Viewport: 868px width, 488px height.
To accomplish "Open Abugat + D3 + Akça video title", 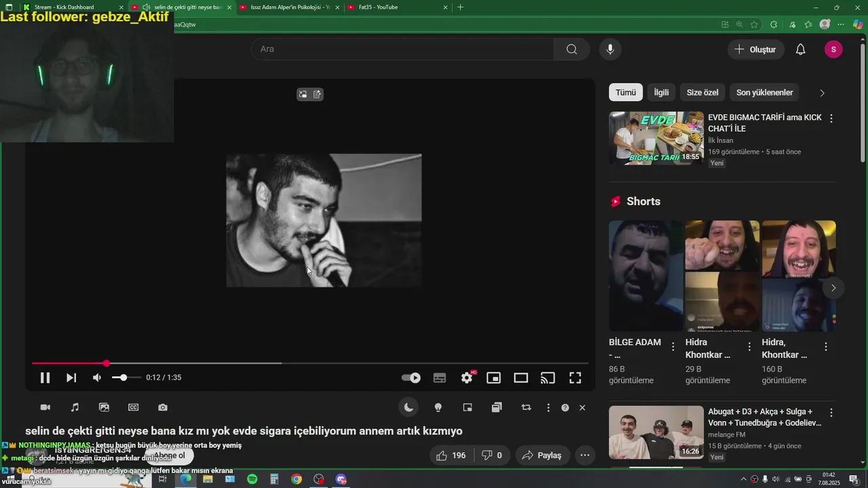I will click(764, 418).
